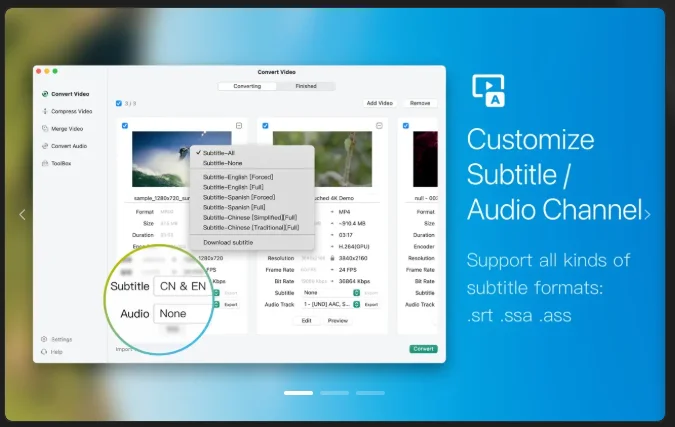
Task: Click Edit under the 4K Demo video
Action: (307, 321)
